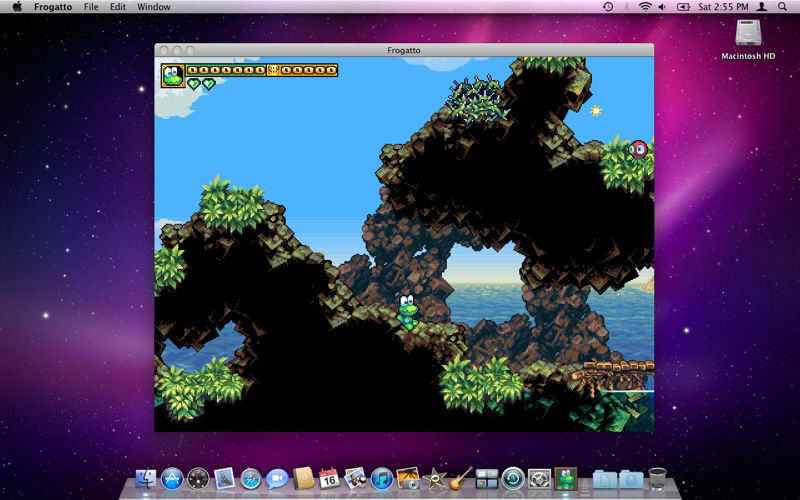Open the Edit menu
Screen dimensions: 800x500
tap(117, 7)
